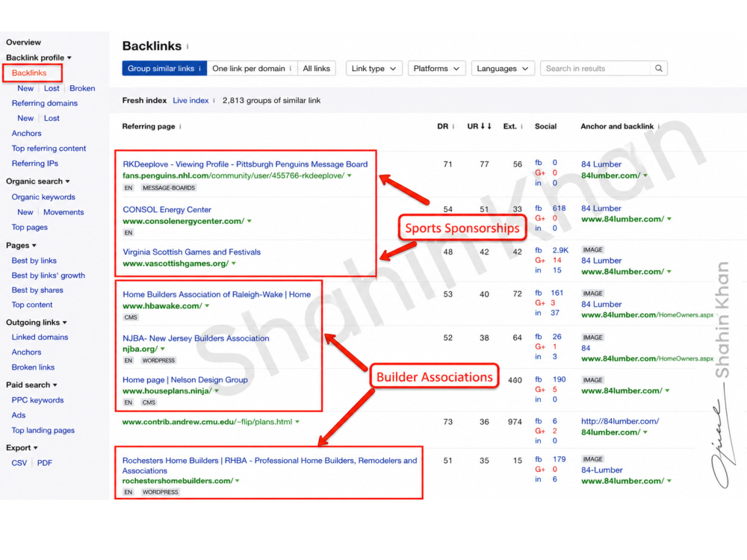The image size is (747, 560).
Task: Expand fans.penguins.nhl.com URL arrow
Action: (x=349, y=175)
